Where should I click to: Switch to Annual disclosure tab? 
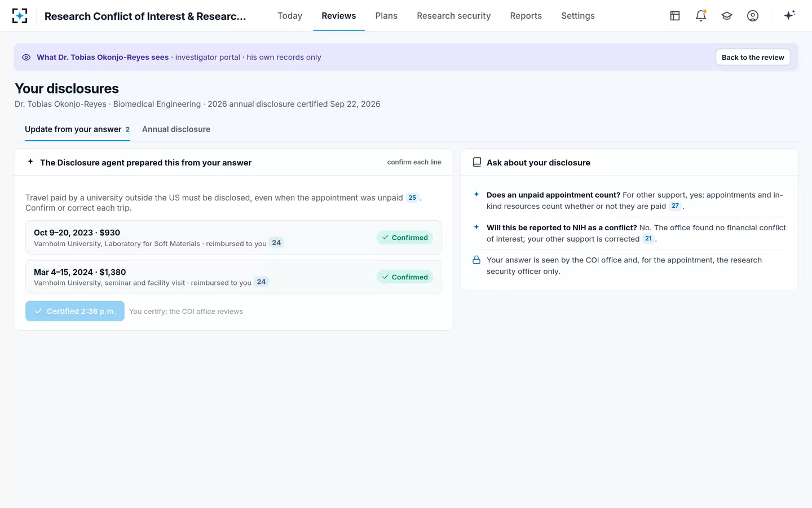click(x=176, y=129)
